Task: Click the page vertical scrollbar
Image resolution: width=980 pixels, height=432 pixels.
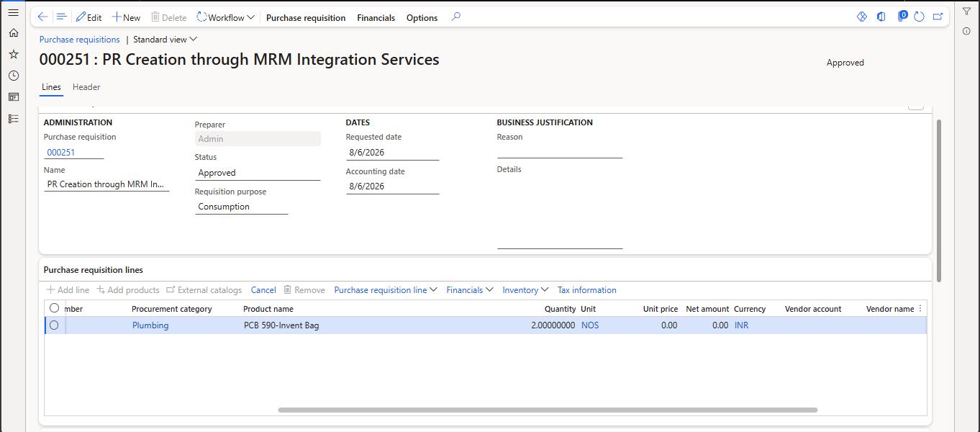Action: tap(939, 201)
